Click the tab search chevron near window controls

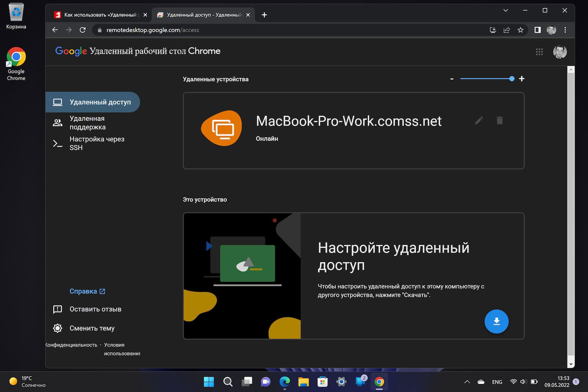505,11
